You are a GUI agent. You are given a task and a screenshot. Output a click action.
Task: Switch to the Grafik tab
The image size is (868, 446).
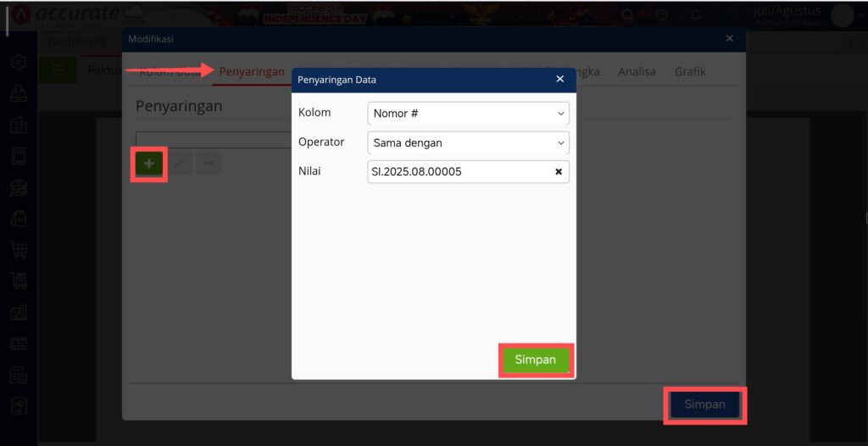coord(690,71)
